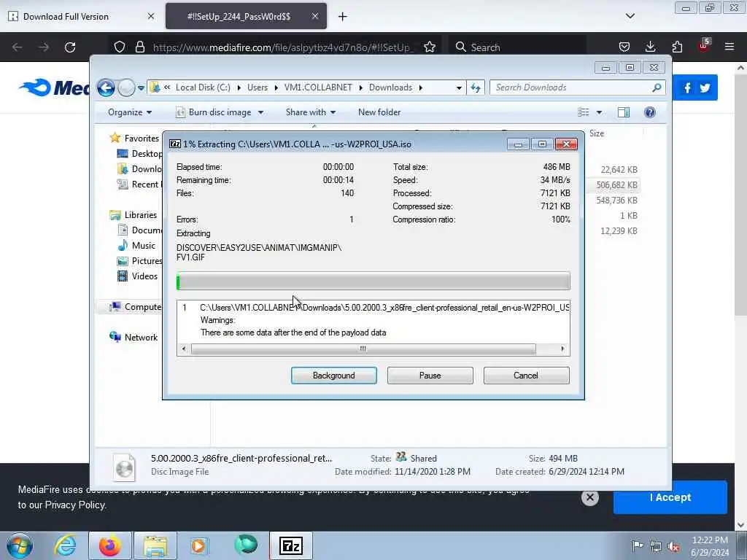
Task: Open recent pages dropdown beside nav arrows
Action: pos(141,87)
